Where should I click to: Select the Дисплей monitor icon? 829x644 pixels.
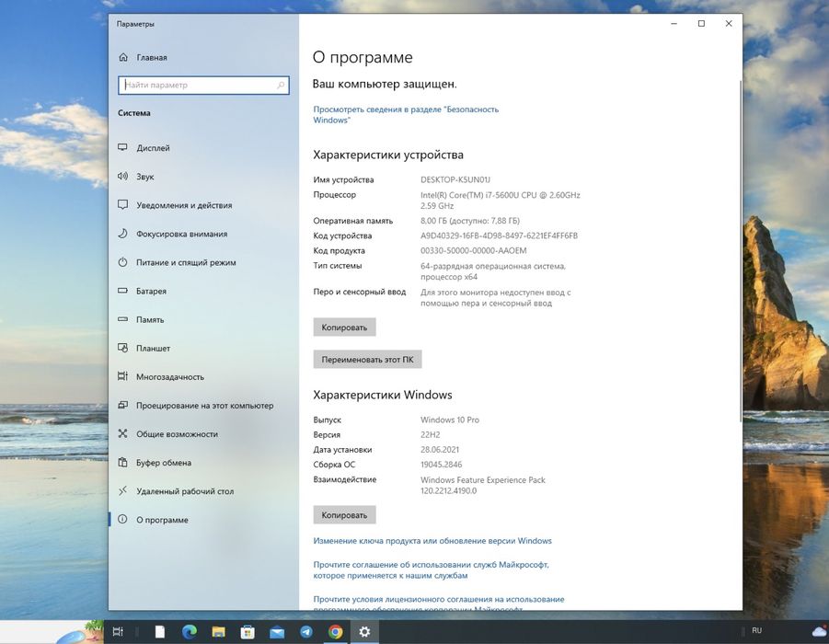pyautogui.click(x=122, y=147)
